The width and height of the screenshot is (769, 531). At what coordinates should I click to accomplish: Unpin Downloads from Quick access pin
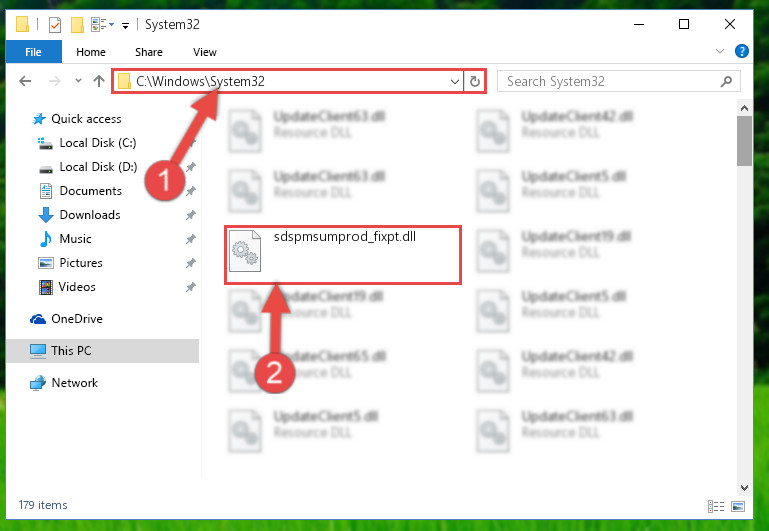(191, 215)
